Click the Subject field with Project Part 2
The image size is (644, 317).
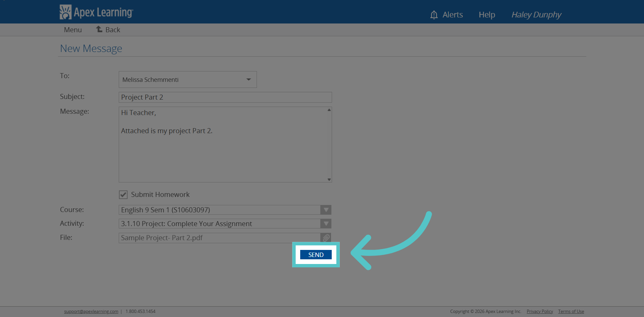pyautogui.click(x=225, y=97)
